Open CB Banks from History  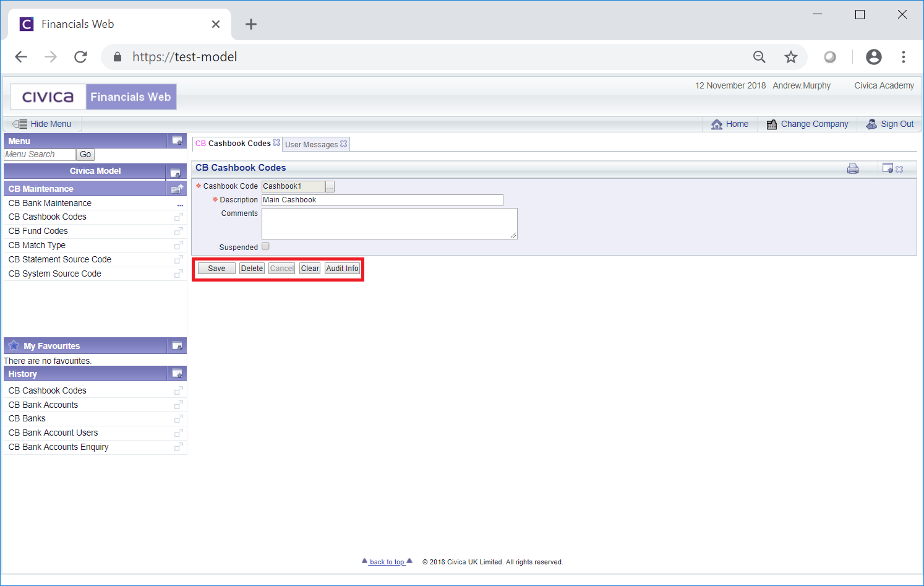27,418
